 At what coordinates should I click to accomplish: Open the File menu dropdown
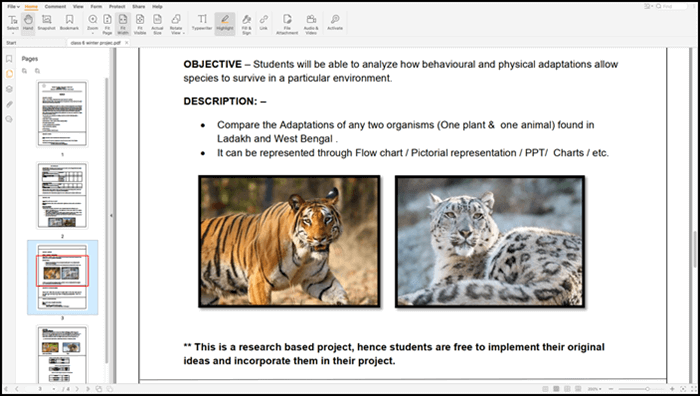click(13, 7)
